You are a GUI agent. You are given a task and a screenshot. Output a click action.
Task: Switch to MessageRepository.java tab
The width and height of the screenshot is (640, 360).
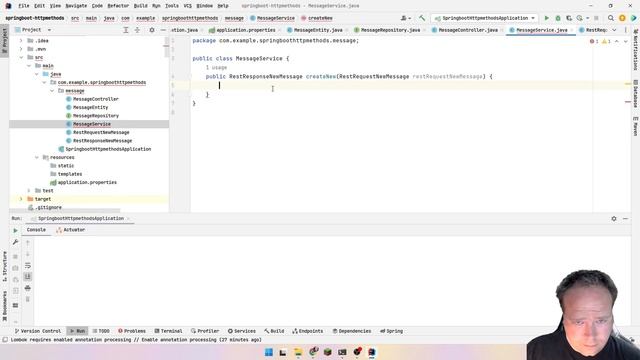point(390,30)
